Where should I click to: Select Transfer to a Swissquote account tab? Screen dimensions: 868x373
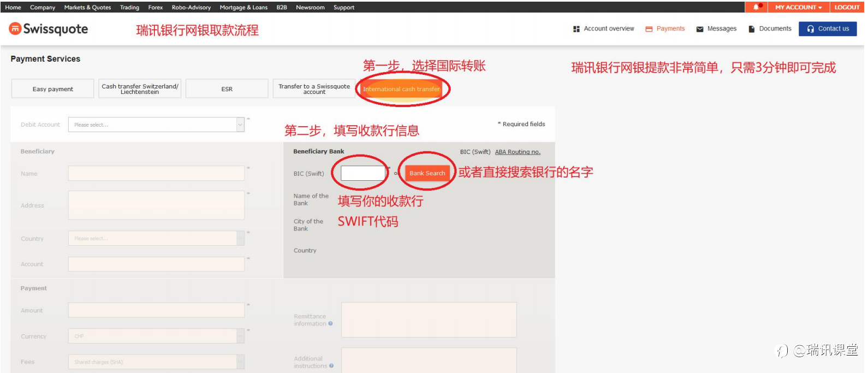[x=314, y=89]
